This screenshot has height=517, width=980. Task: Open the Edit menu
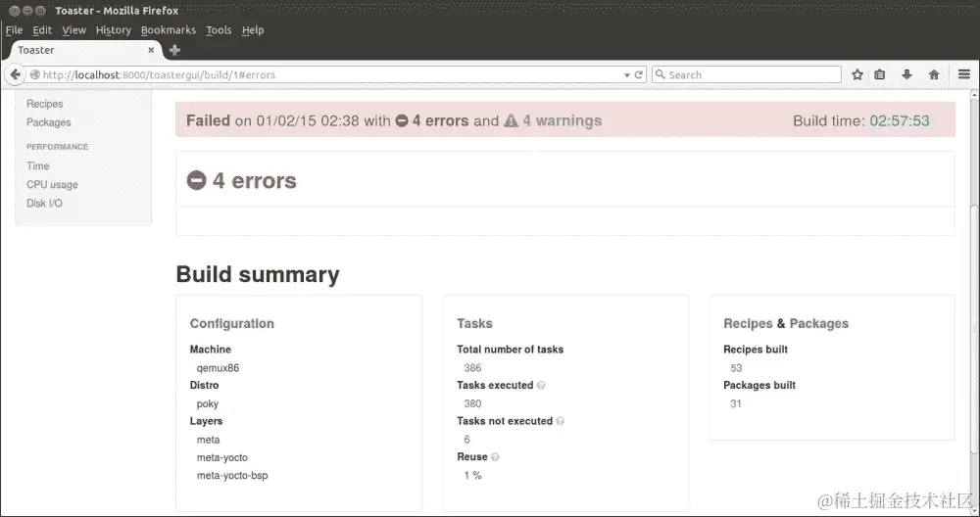(x=42, y=30)
